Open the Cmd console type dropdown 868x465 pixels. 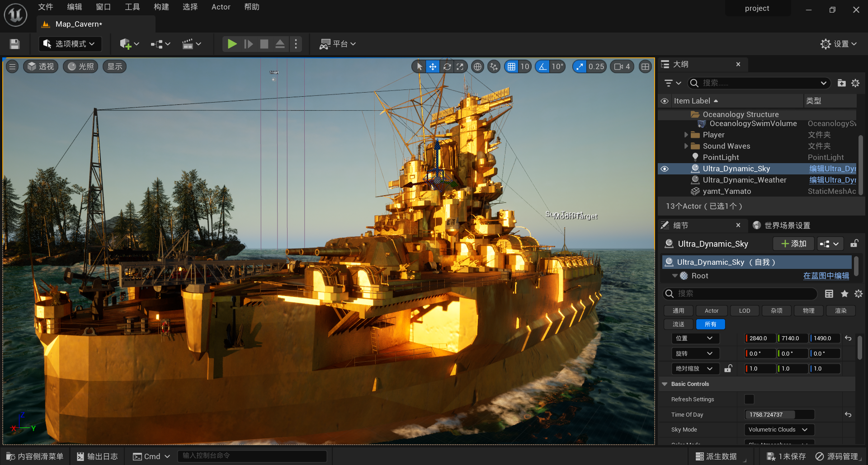pyautogui.click(x=151, y=456)
